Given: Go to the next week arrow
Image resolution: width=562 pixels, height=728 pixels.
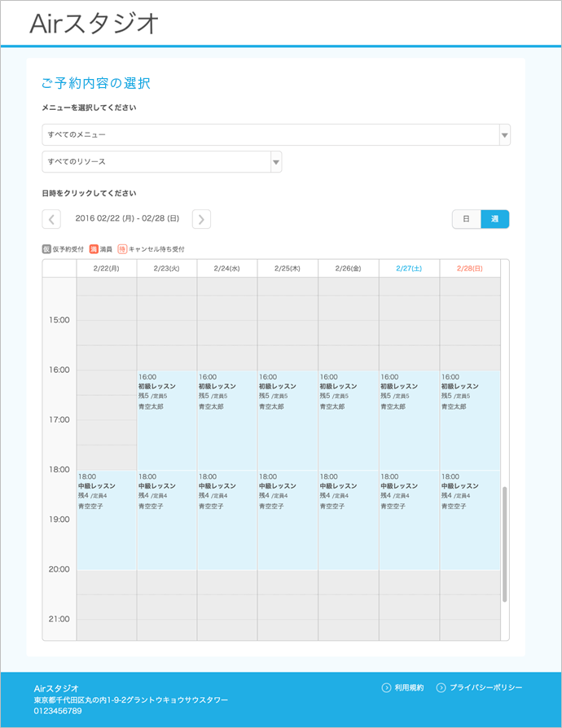Looking at the screenshot, I should 201,219.
